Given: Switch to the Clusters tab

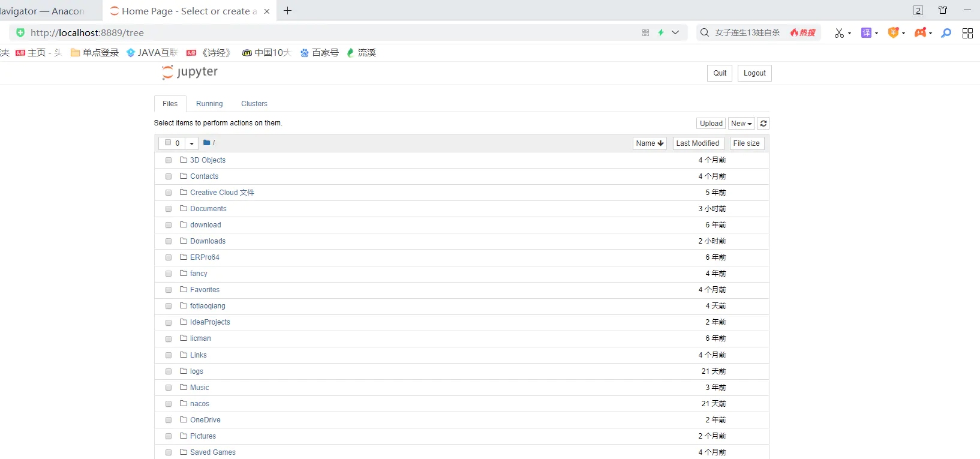Looking at the screenshot, I should pos(254,104).
